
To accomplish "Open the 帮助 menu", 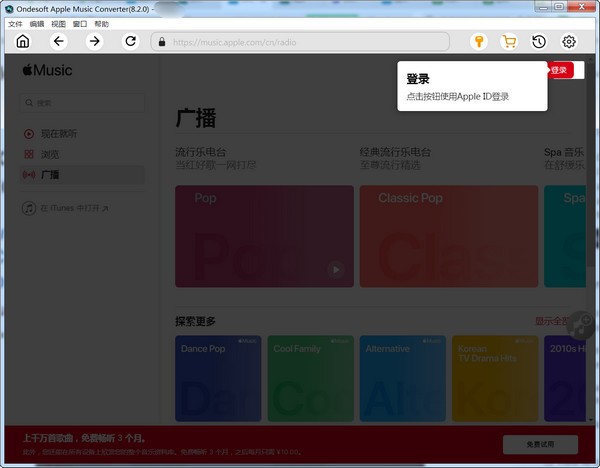I will pos(102,23).
